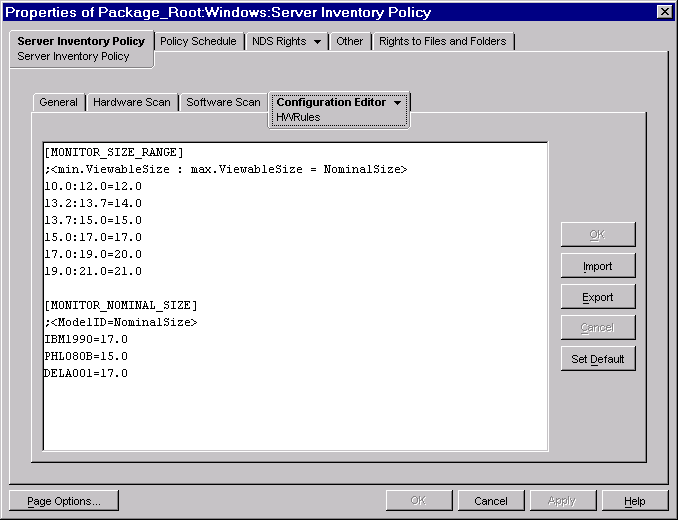
Task: Select the Server Inventory Policy tab
Action: pyautogui.click(x=81, y=48)
